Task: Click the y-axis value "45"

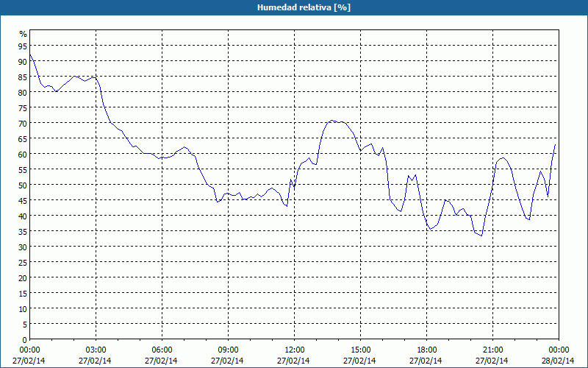Action: [x=23, y=200]
